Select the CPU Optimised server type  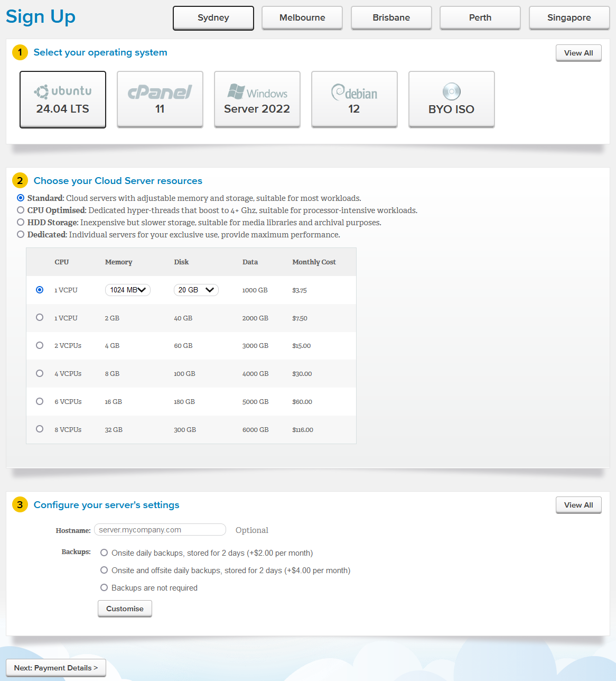coord(21,210)
